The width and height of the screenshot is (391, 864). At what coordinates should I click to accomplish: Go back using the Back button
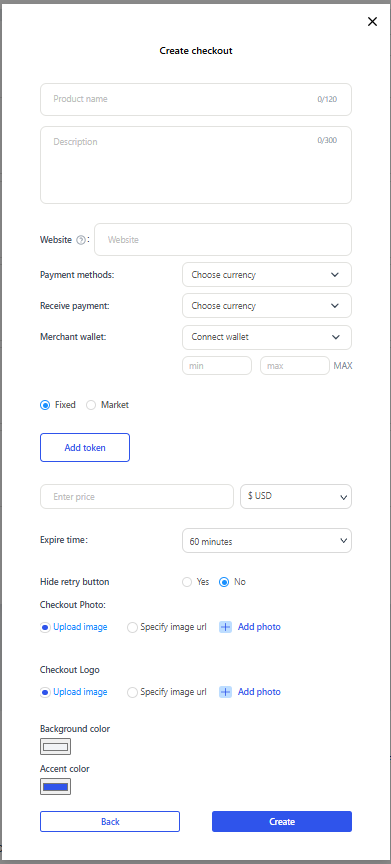click(110, 822)
